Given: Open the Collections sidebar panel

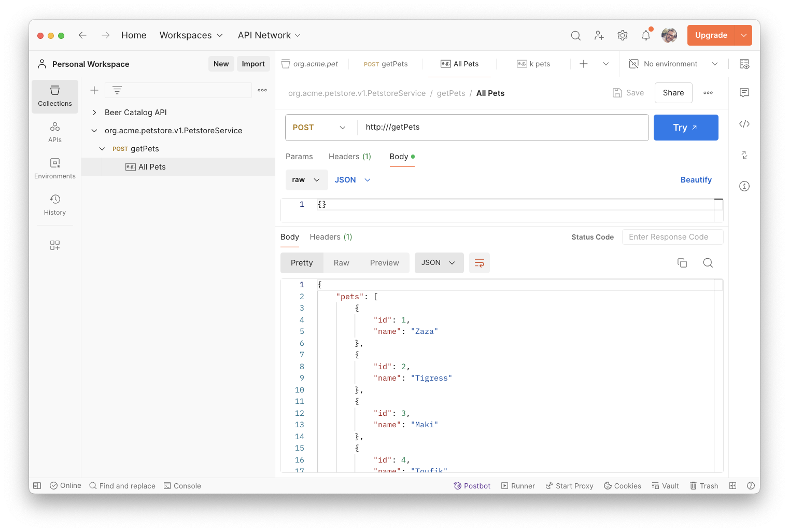Looking at the screenshot, I should click(55, 96).
